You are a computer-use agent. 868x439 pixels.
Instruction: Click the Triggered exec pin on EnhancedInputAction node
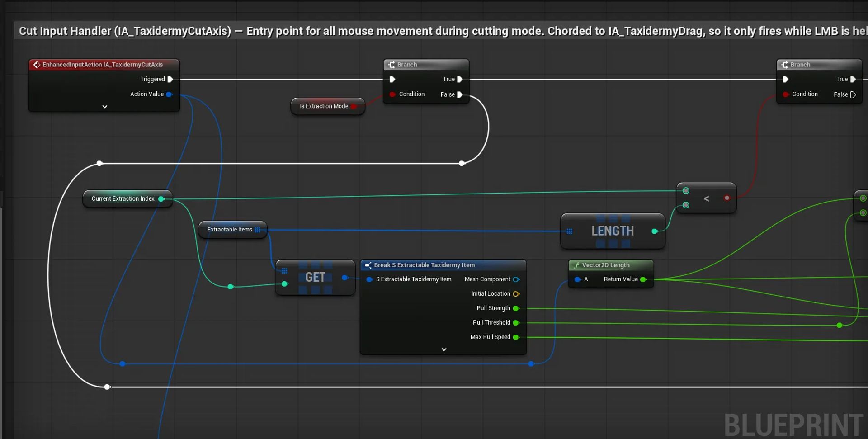[170, 79]
